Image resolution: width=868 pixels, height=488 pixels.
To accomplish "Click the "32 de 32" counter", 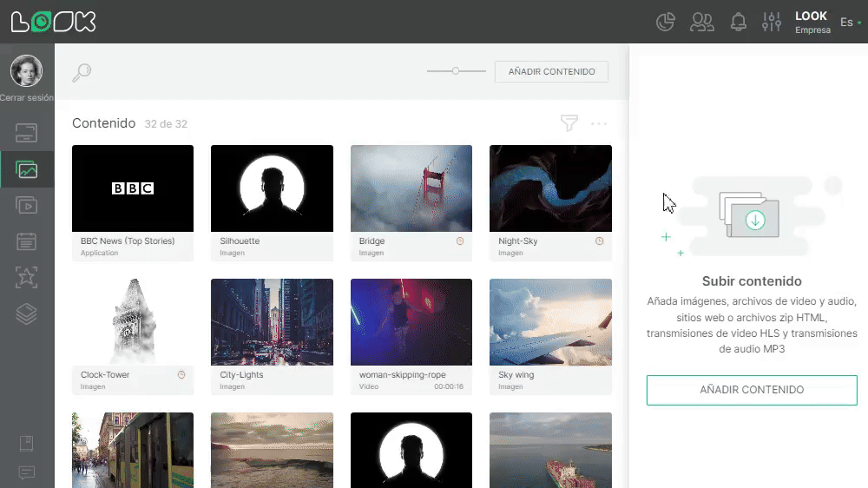I will pos(166,124).
